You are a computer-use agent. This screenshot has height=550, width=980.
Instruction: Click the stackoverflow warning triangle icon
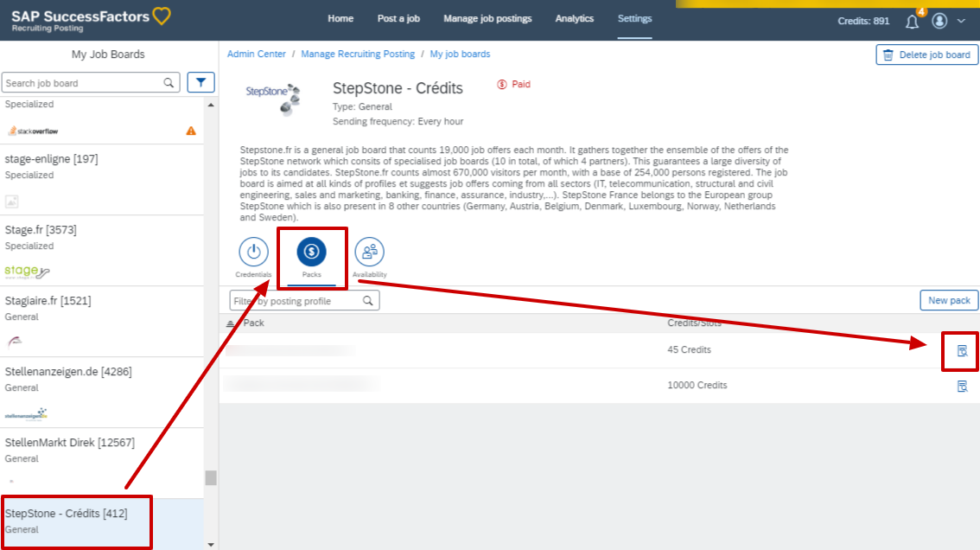pos(191,131)
